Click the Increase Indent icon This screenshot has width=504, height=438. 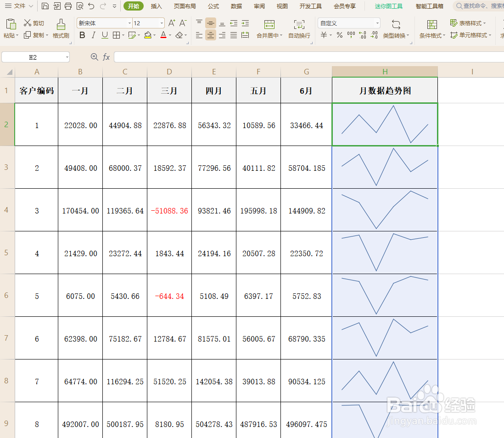245,23
